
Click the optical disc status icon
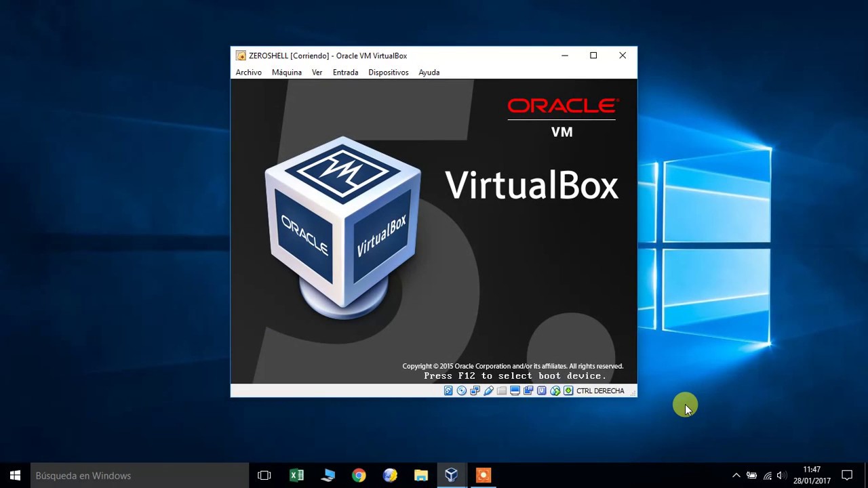462,391
